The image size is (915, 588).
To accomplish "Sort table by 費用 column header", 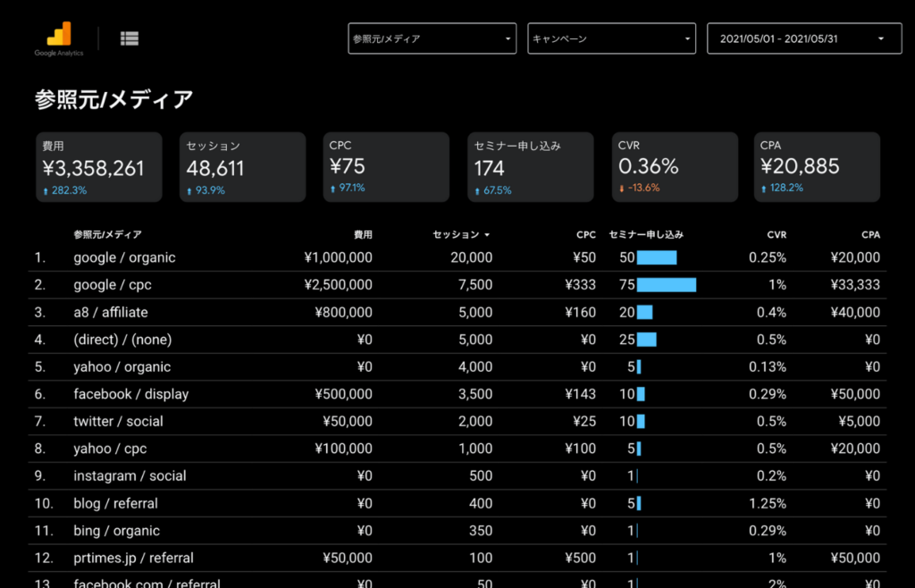I will 363,235.
